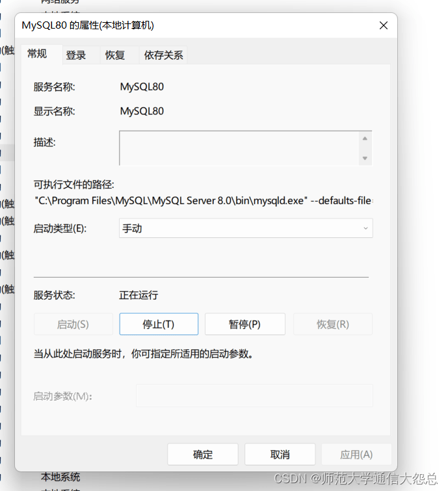Click the disabled 启动(S) button
Screen dimensions: 448x491
(73, 324)
